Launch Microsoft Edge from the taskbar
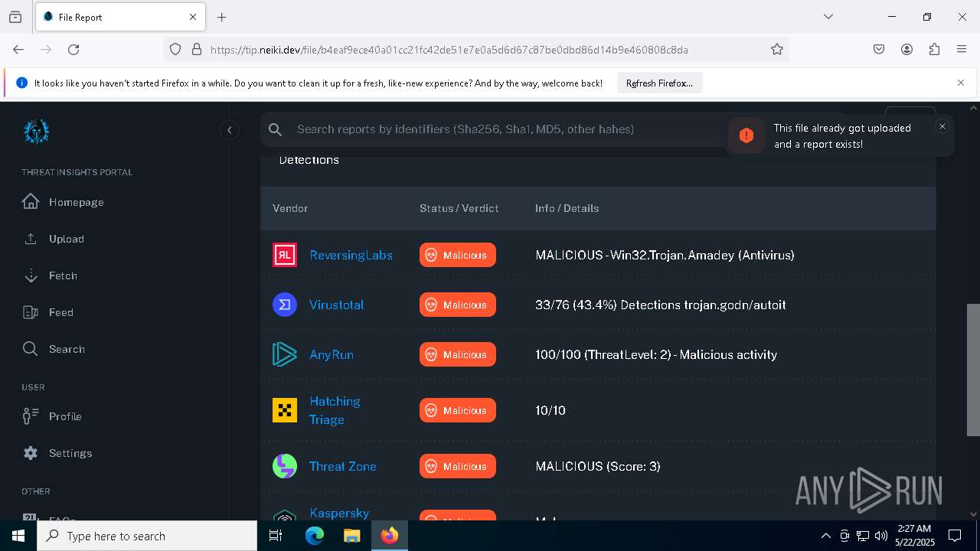Viewport: 980px width, 551px height. [x=315, y=536]
